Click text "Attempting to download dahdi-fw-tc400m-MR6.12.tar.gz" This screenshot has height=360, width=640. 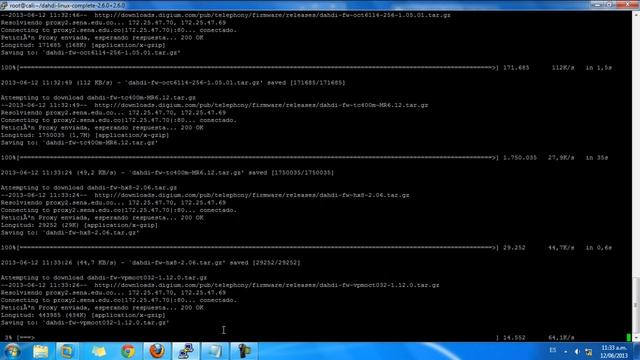[x=98, y=98]
